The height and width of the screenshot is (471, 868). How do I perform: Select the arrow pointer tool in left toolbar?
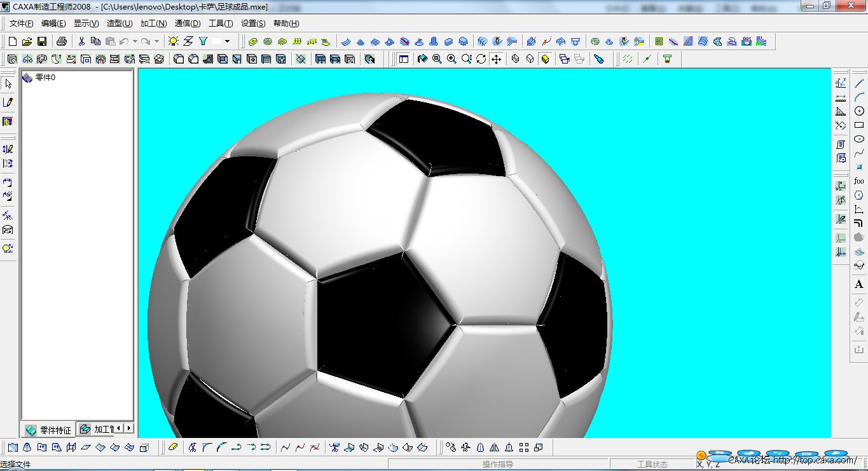point(8,84)
